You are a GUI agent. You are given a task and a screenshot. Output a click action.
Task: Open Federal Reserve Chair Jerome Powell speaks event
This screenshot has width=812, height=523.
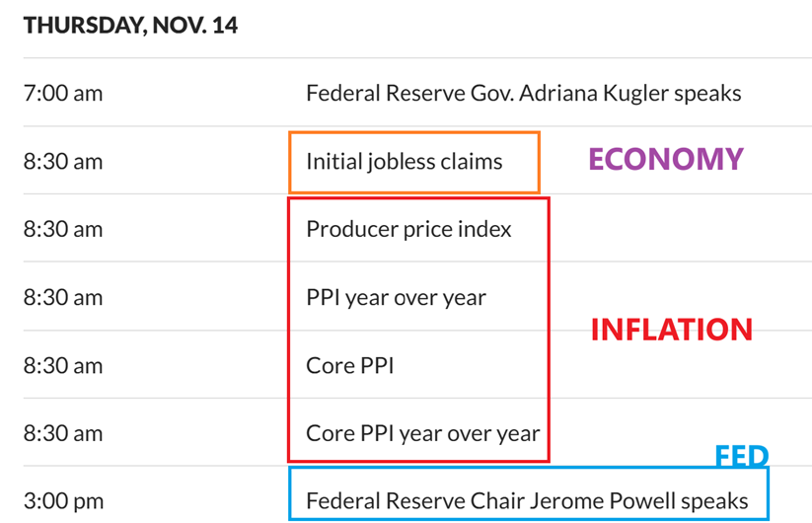[x=527, y=500]
